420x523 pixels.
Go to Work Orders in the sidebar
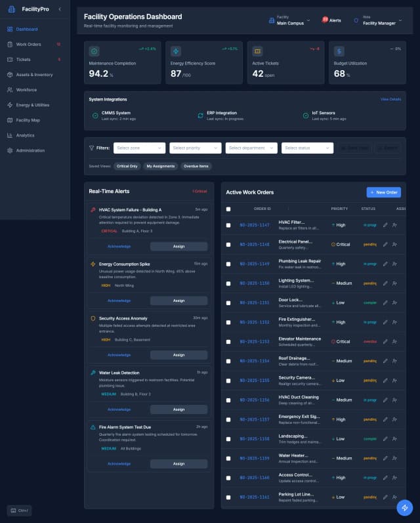tap(28, 45)
